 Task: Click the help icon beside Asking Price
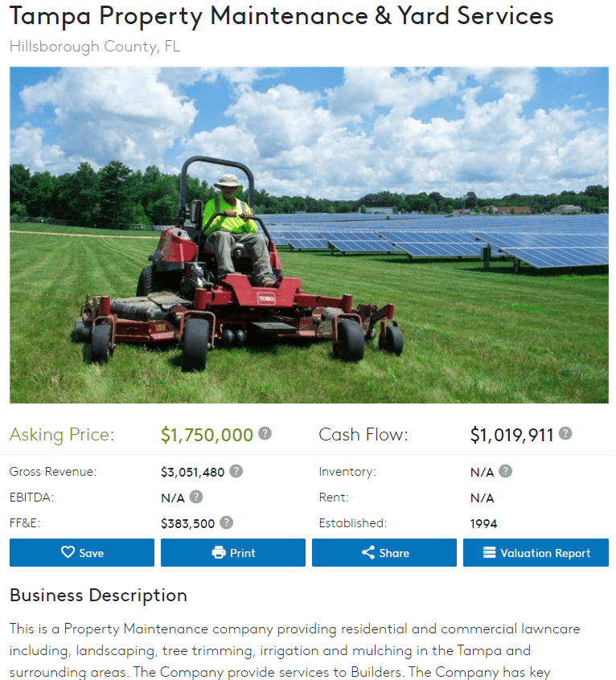point(265,433)
